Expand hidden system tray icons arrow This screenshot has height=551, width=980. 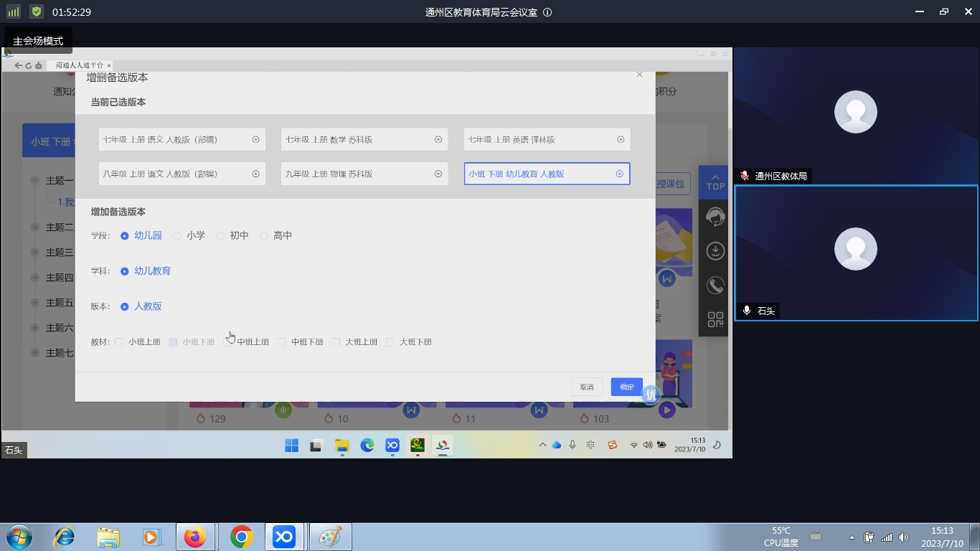pyautogui.click(x=852, y=537)
